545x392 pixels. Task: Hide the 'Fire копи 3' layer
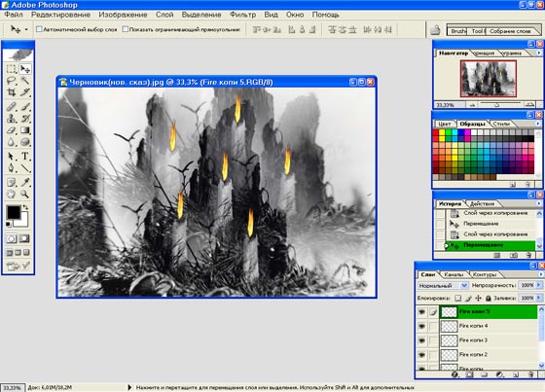click(421, 340)
